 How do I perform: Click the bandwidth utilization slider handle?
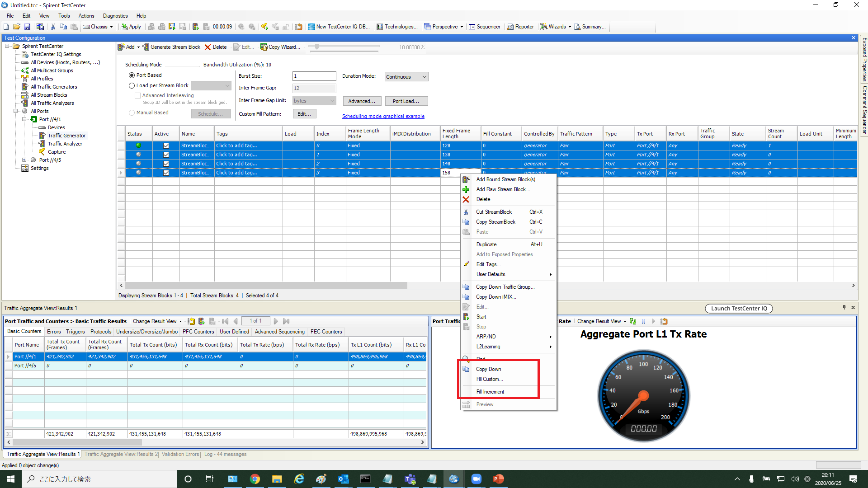(317, 47)
